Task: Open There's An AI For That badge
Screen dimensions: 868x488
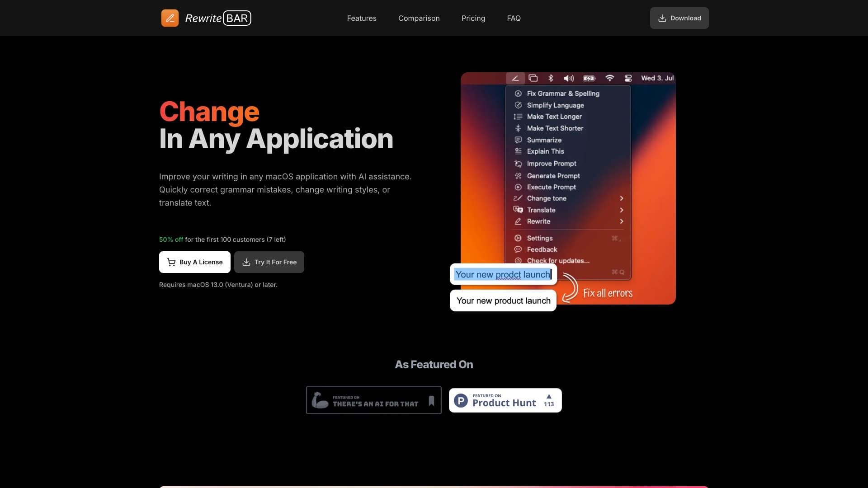Action: pos(373,400)
